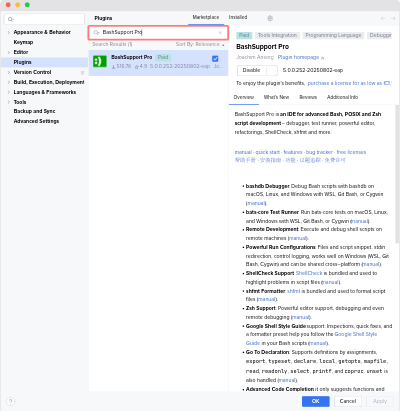Open the What's New tab

point(276,97)
